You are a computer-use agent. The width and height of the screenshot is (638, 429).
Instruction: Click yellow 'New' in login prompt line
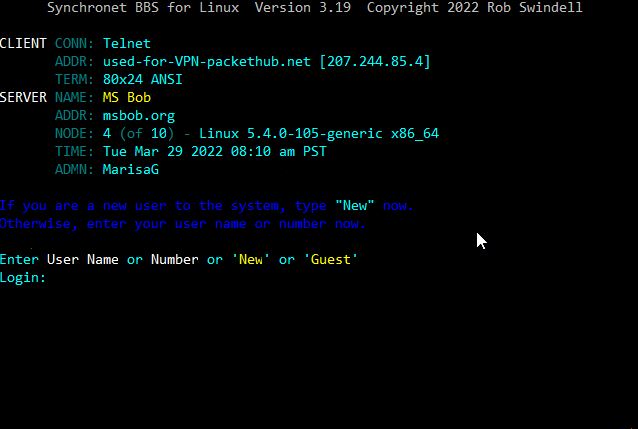coord(251,259)
